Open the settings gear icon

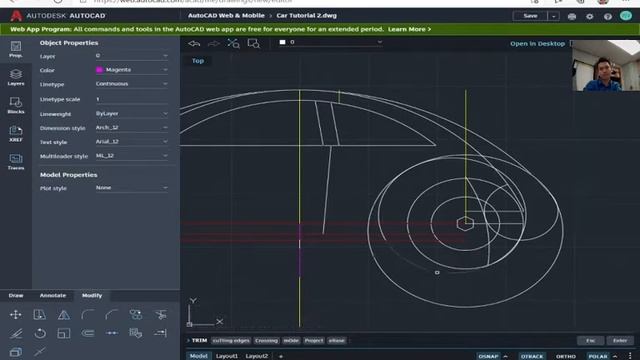click(590, 16)
